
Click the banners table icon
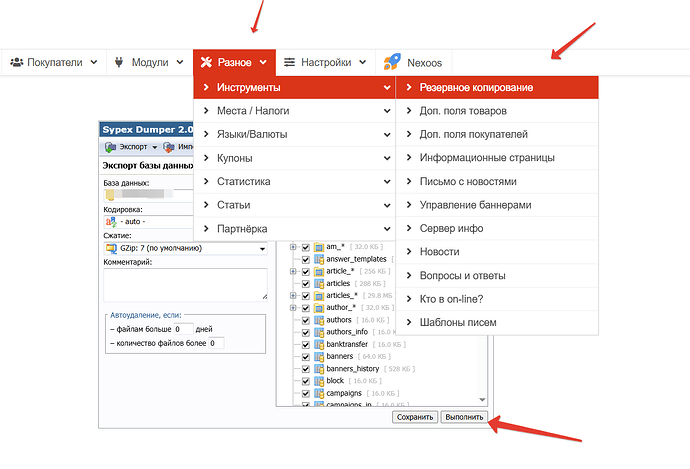(319, 357)
